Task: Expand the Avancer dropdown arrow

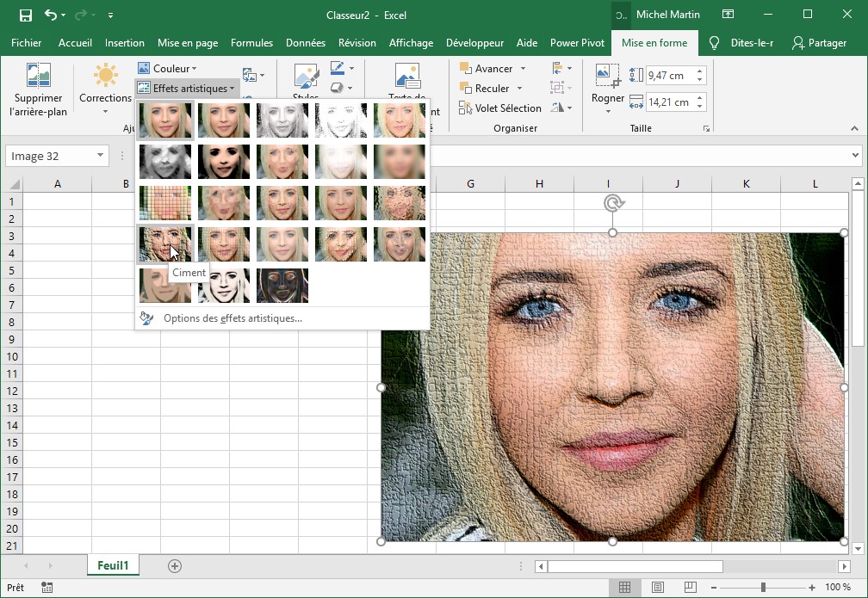Action: point(523,69)
